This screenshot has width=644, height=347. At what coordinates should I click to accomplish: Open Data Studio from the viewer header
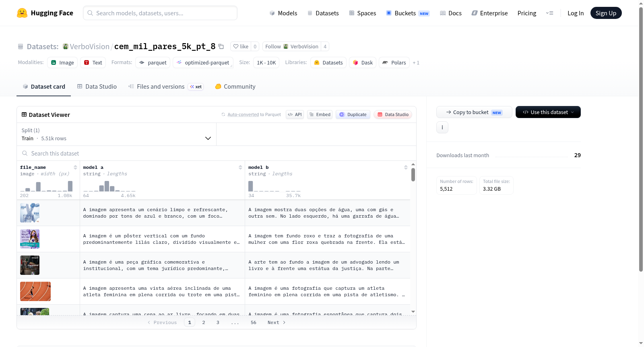392,114
